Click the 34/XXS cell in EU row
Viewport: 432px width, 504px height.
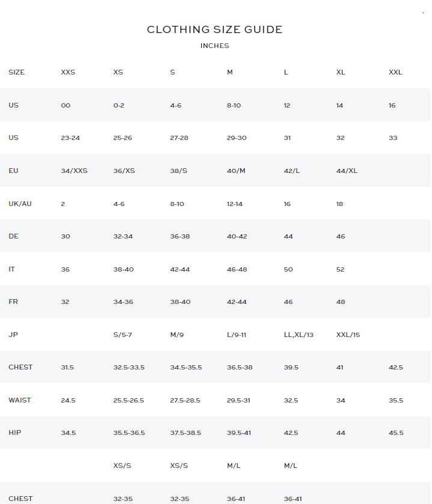(x=74, y=171)
